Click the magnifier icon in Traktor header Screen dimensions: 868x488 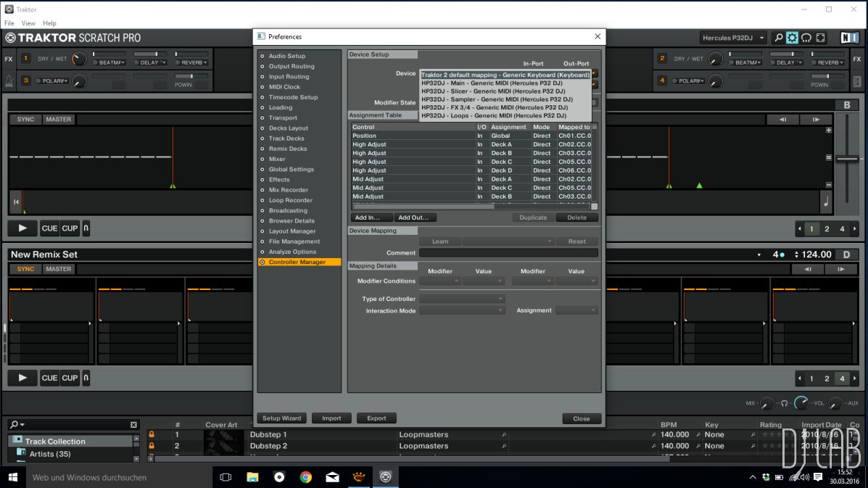(x=778, y=38)
